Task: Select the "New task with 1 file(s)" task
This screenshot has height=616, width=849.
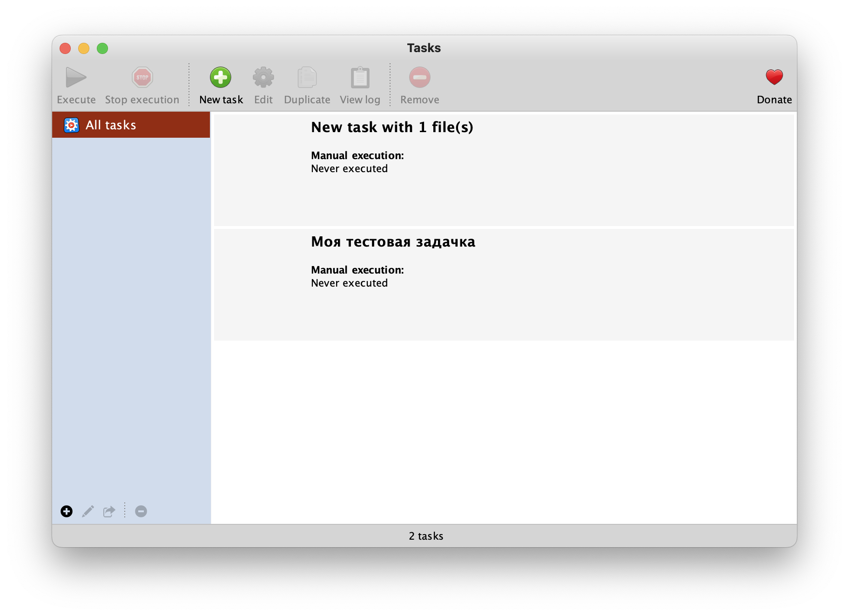Action: tap(504, 170)
